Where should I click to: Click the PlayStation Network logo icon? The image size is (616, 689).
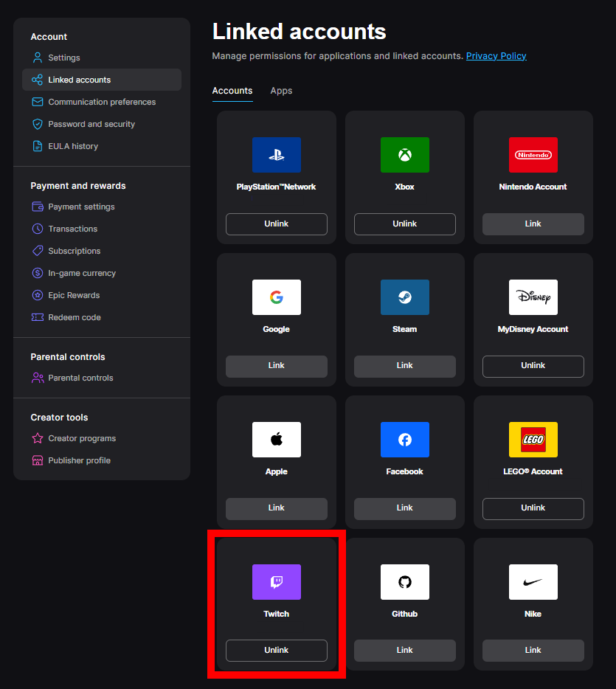point(276,155)
